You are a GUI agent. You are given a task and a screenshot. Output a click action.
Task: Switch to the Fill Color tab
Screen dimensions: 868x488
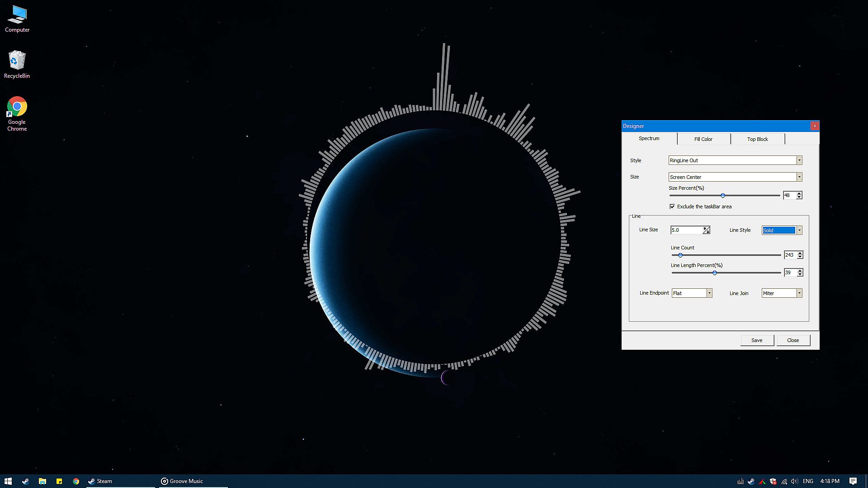[x=703, y=139]
